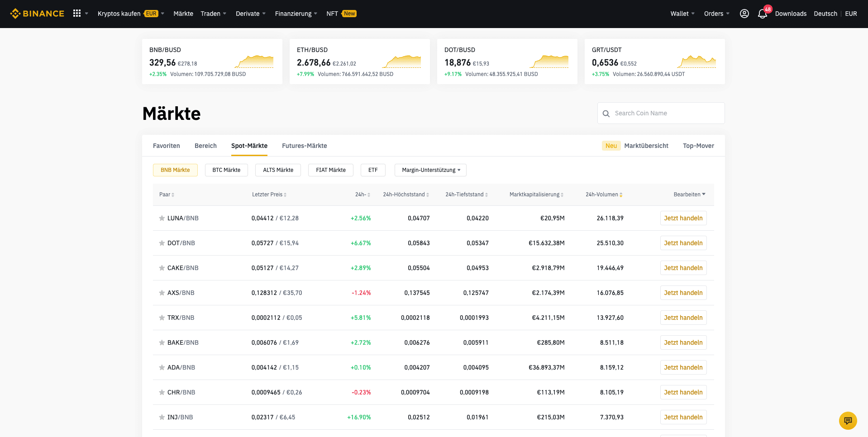Sort by 24h-Tiefststand column

467,195
